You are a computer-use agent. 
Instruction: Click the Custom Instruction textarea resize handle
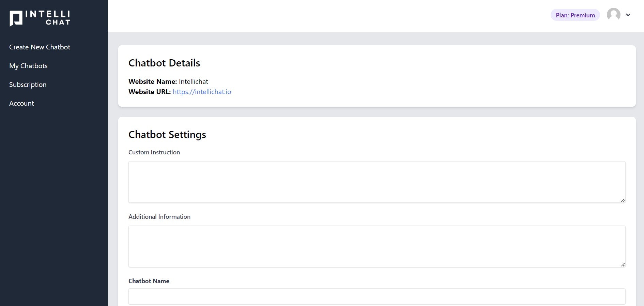[623, 200]
